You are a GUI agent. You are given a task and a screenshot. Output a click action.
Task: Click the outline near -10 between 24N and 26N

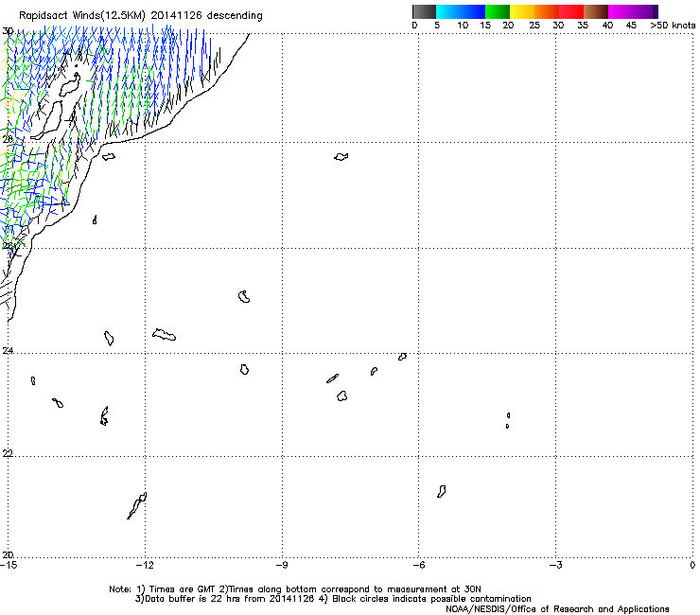coord(244,296)
